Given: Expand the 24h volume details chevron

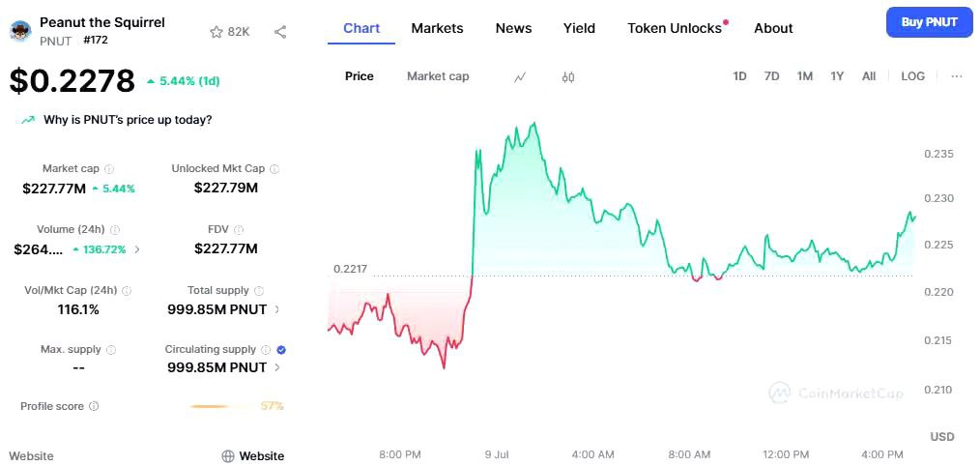Looking at the screenshot, I should click(x=136, y=249).
